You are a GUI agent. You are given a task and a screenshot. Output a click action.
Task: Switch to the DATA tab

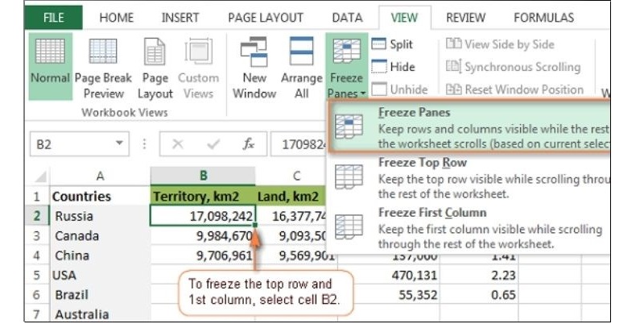[x=347, y=18]
